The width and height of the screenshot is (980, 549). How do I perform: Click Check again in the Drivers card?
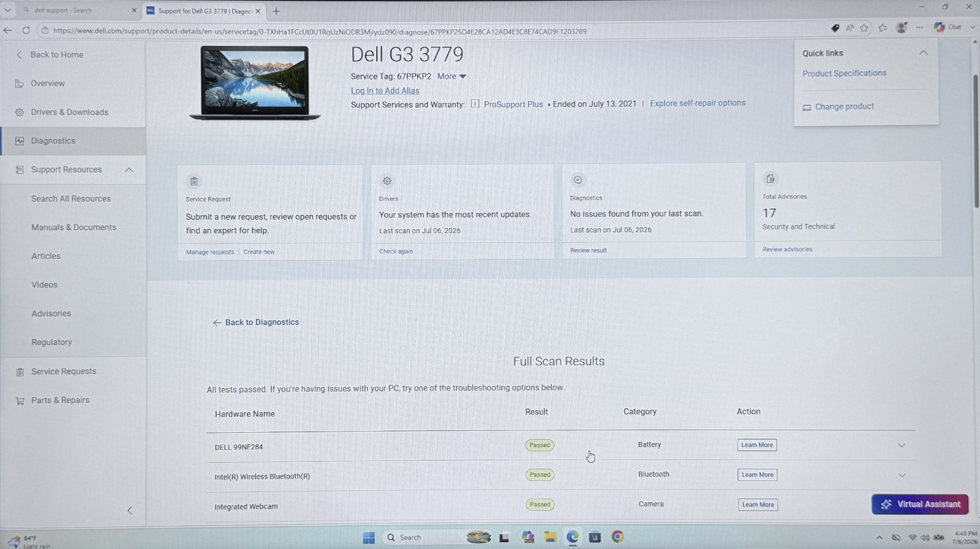tap(396, 251)
